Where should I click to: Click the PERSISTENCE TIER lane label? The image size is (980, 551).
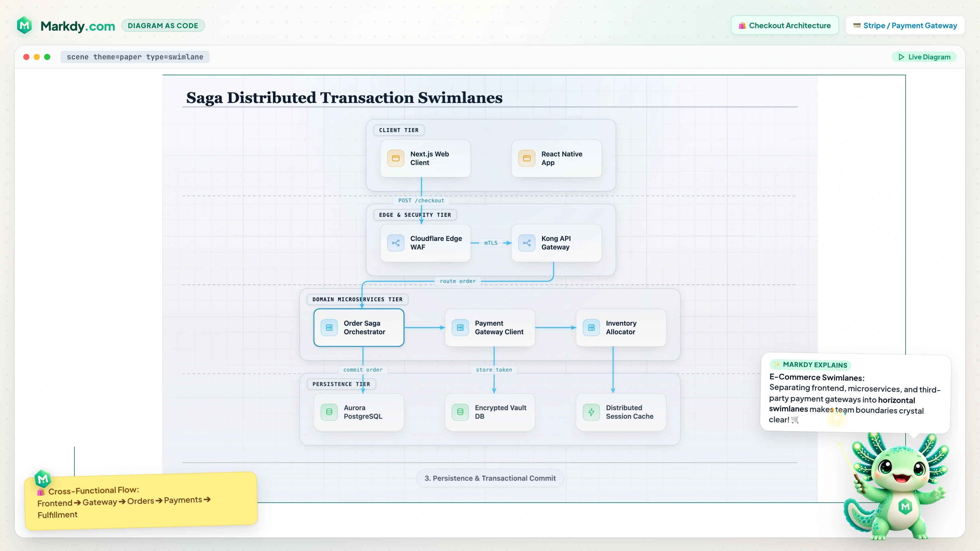341,384
